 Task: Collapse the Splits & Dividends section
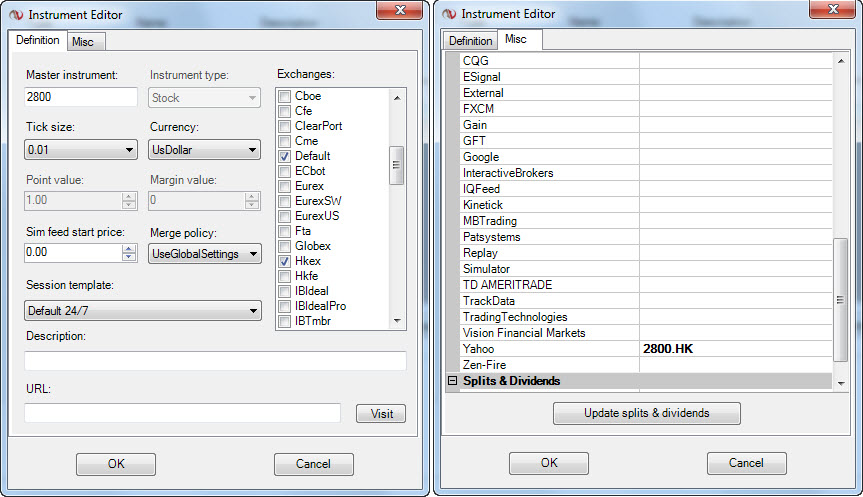coord(452,381)
